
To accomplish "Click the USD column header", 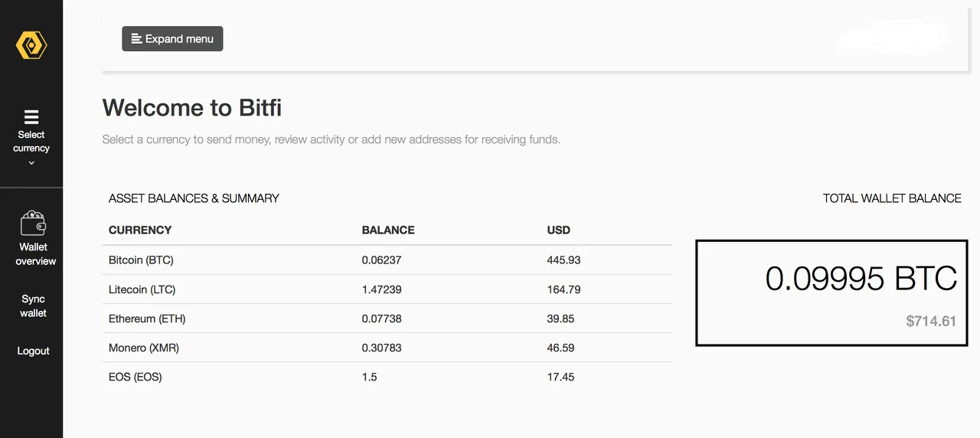I will click(x=559, y=230).
